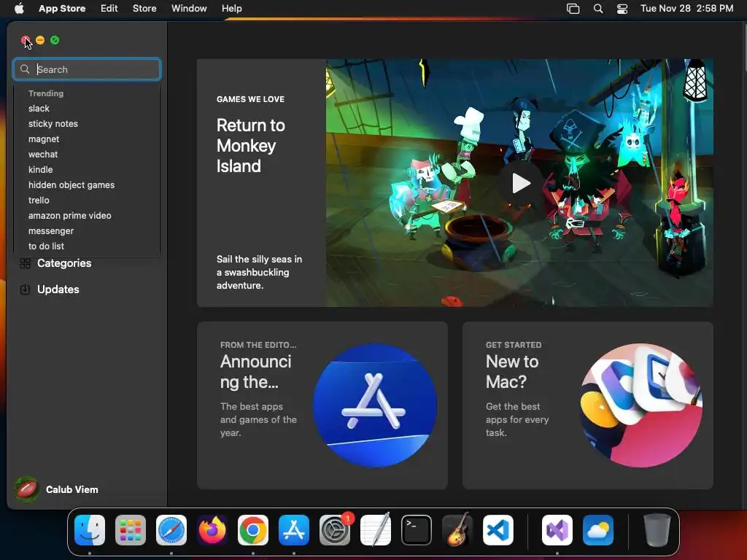Open Control Center in menu bar
Image resolution: width=747 pixels, height=560 pixels.
(622, 8)
